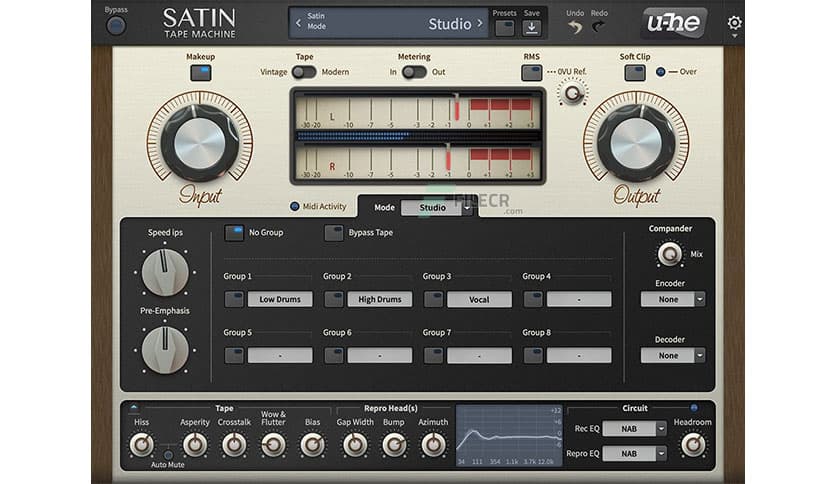Click the Hiss knob
The height and width of the screenshot is (484, 836).
[141, 445]
